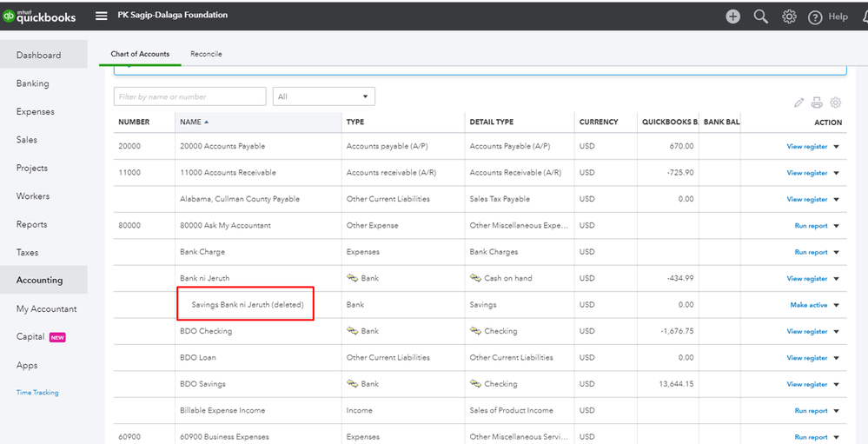Open the Settings gear icon in header

pyautogui.click(x=789, y=17)
